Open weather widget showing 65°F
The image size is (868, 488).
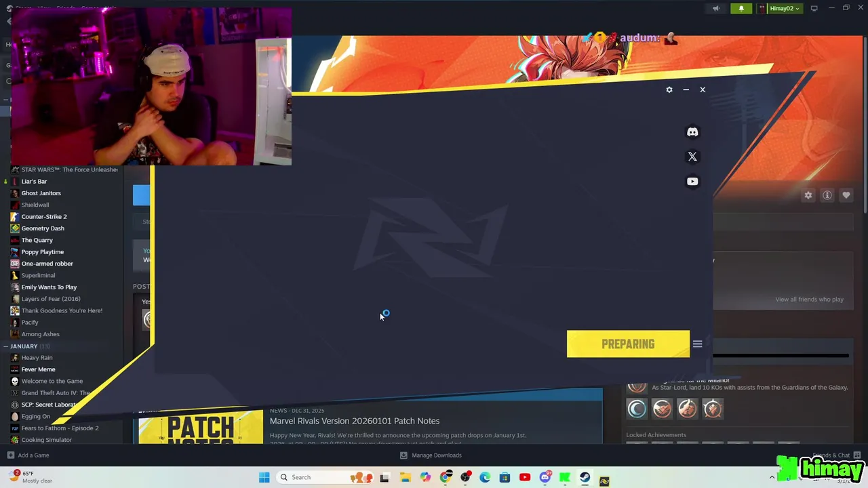(x=31, y=477)
